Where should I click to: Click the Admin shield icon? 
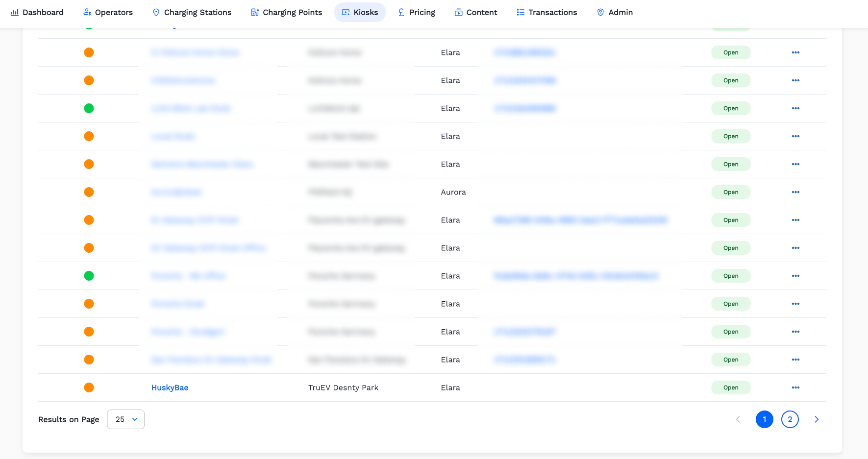point(600,12)
